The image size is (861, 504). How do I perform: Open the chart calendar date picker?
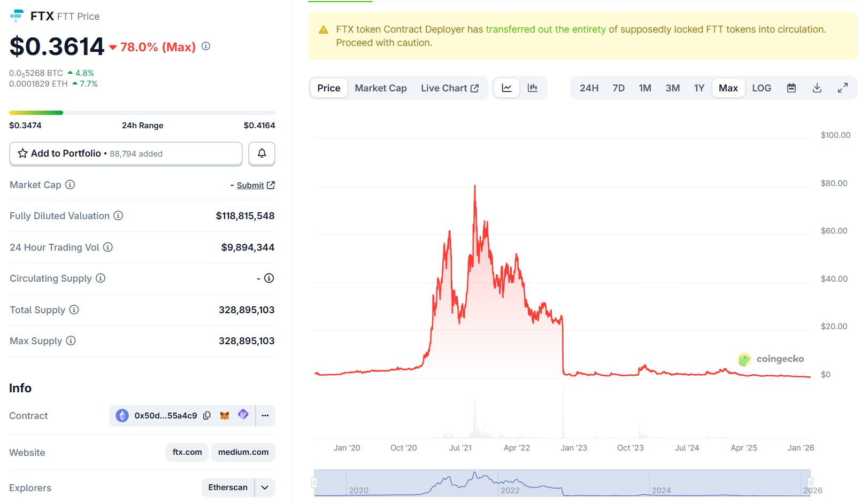tap(791, 88)
